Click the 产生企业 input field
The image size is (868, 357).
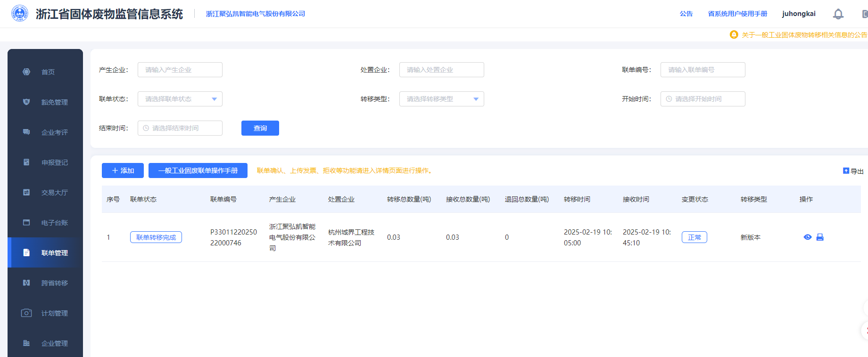tap(180, 70)
